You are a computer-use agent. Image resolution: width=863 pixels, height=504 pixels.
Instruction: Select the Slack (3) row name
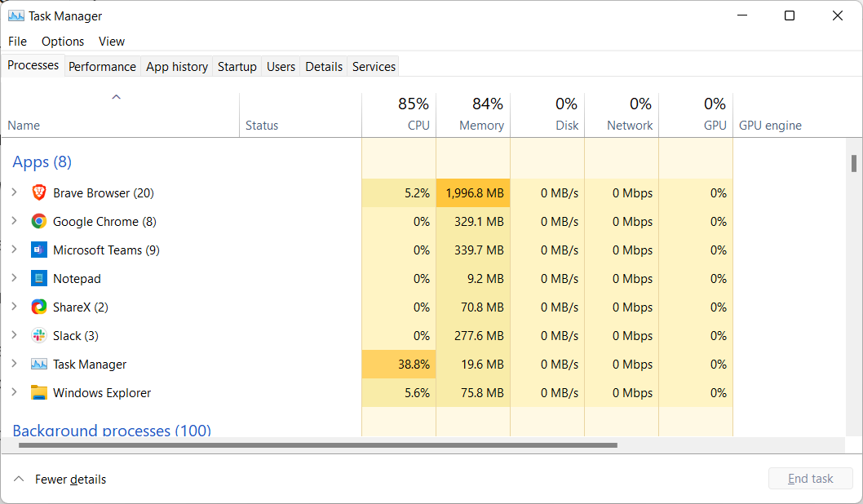[75, 336]
